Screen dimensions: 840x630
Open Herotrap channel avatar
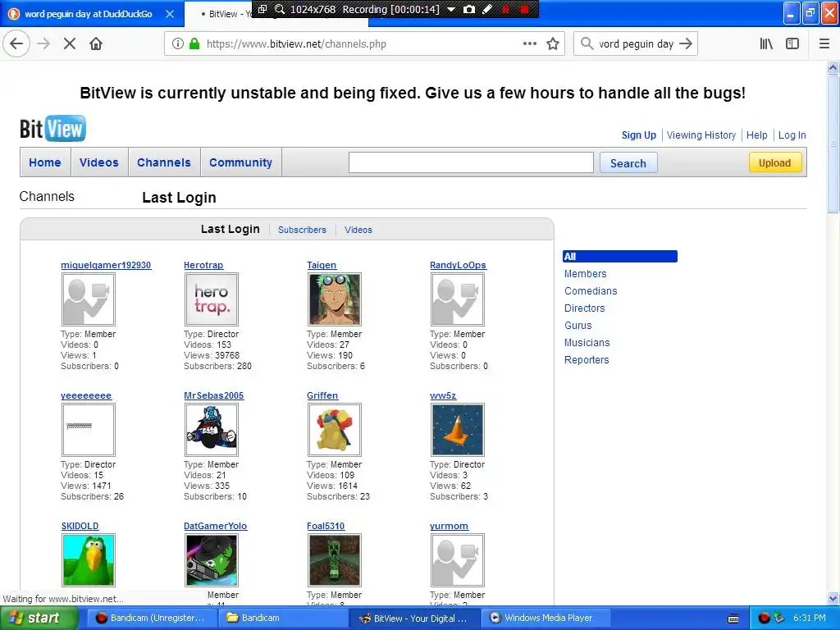(x=212, y=299)
